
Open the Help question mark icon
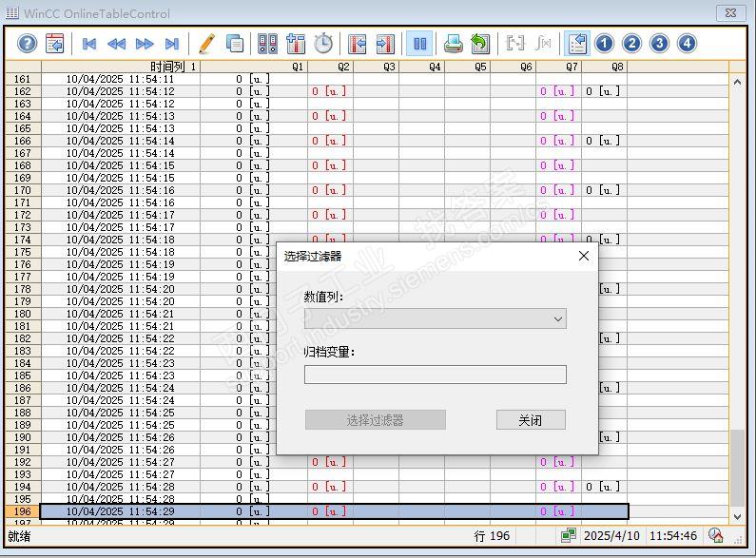pos(27,44)
